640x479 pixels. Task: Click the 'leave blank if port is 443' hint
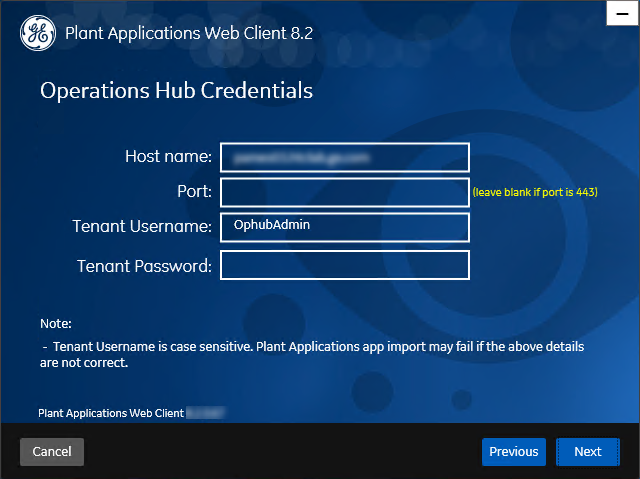(x=535, y=192)
